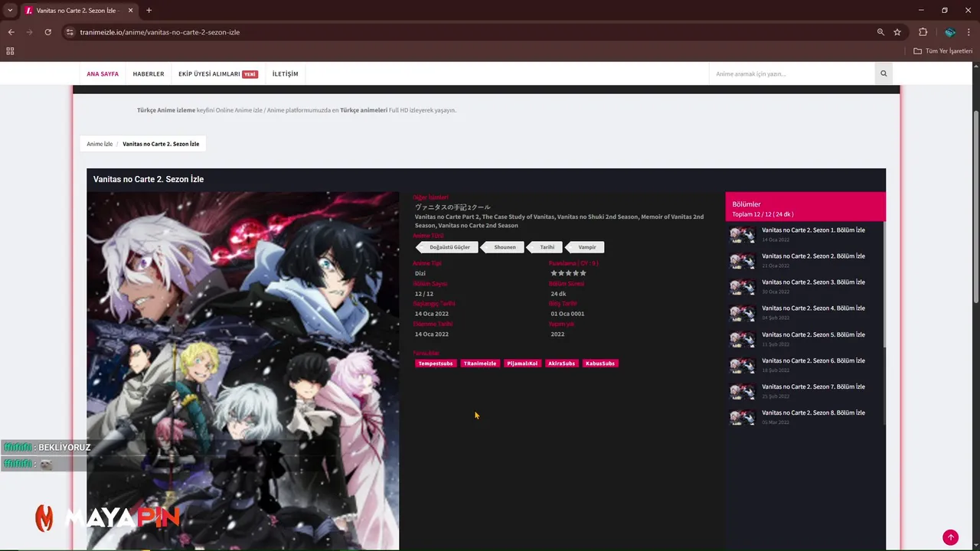
Task: Bookmark this page with the star icon
Action: (897, 32)
